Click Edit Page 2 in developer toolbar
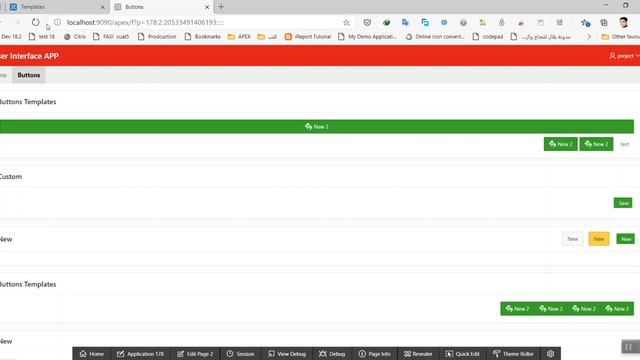The width and height of the screenshot is (640, 360). (195, 354)
